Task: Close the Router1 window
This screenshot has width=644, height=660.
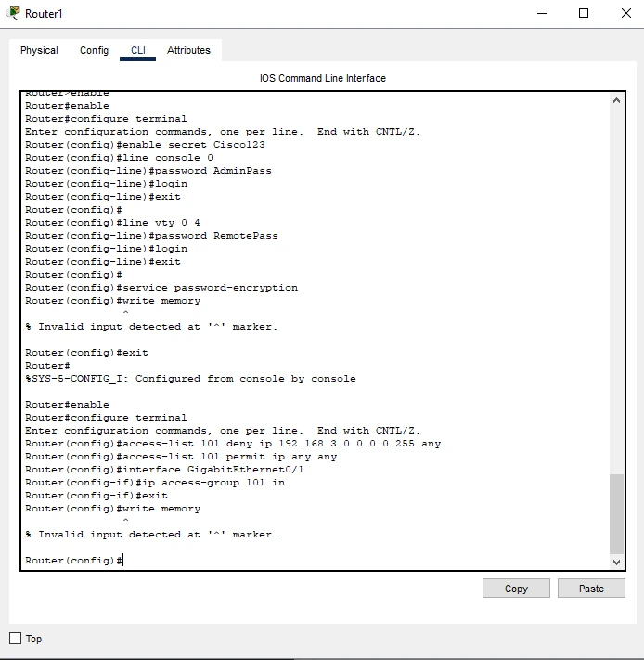Action: [x=626, y=14]
